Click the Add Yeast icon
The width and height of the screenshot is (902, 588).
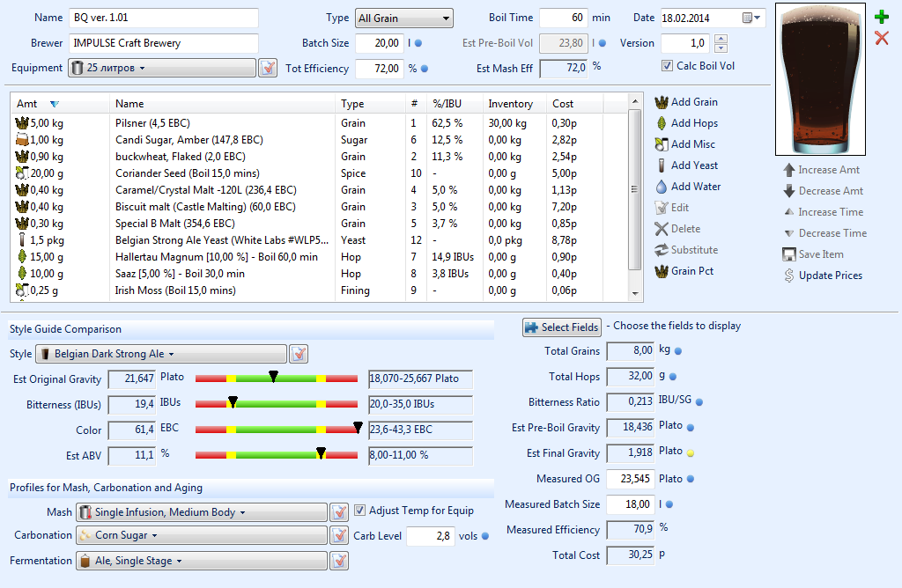tap(662, 165)
